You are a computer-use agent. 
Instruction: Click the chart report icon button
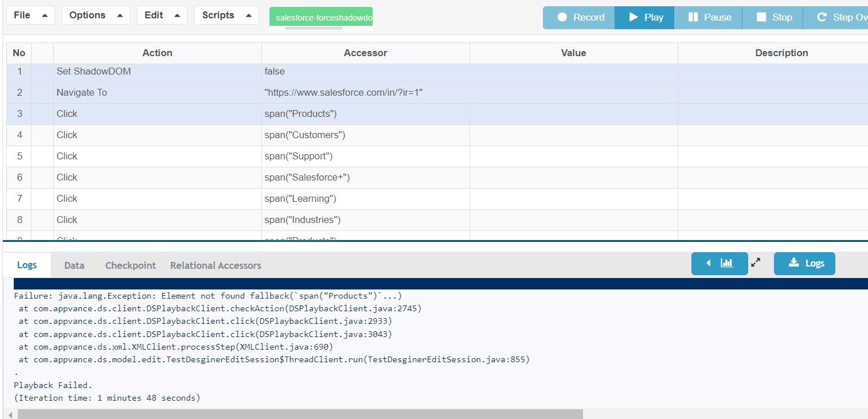coord(720,264)
